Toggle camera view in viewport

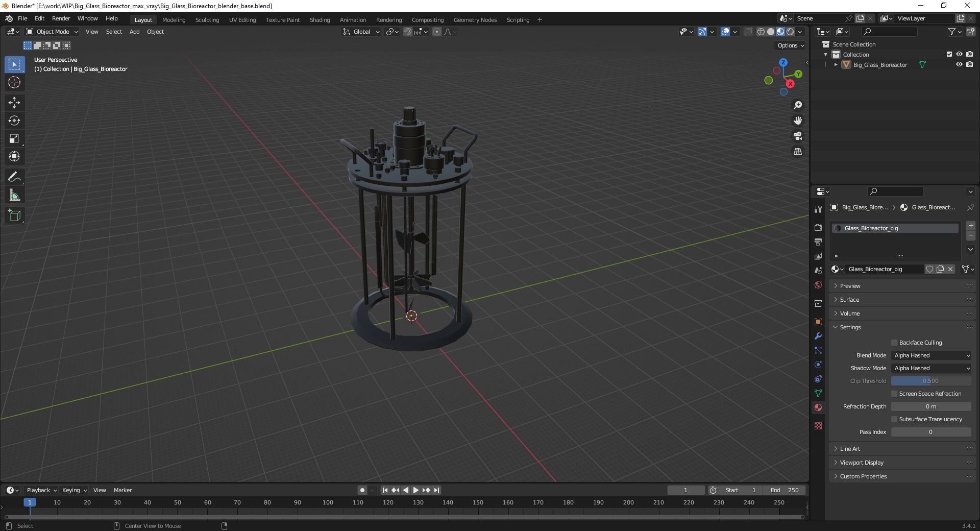coord(798,136)
